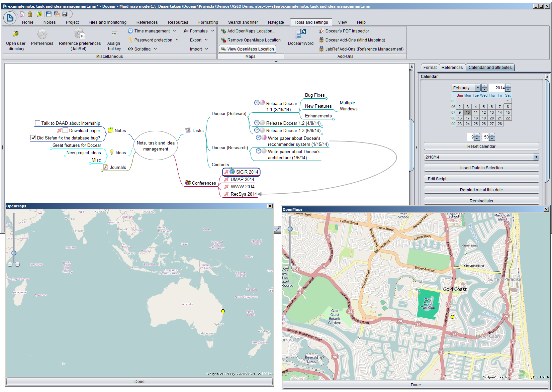Open Reference preferences (JabRef) icon
This screenshot has height=392, width=552.
point(80,34)
